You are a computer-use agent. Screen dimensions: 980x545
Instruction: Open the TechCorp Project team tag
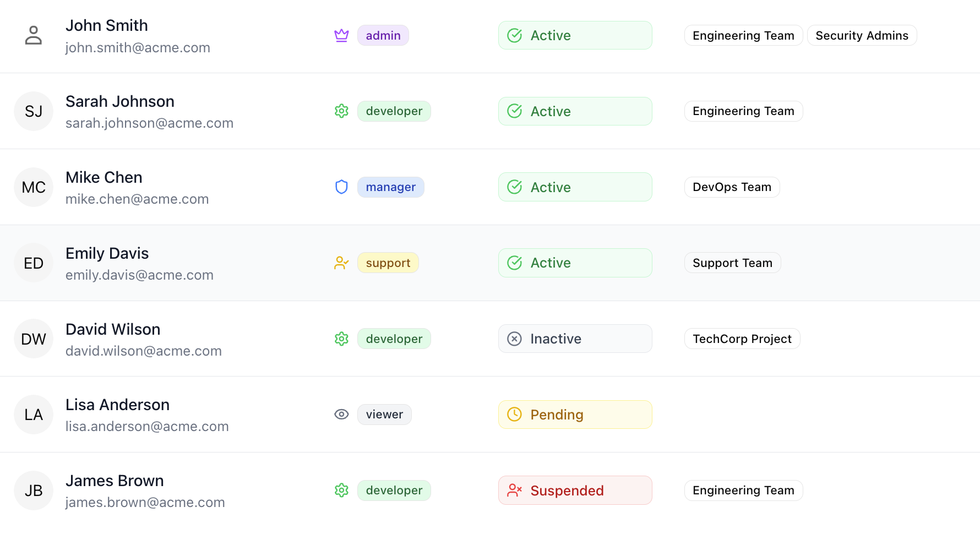pyautogui.click(x=742, y=339)
